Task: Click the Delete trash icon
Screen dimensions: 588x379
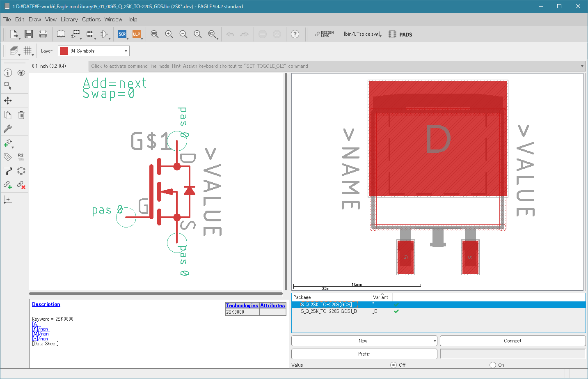Action: coord(21,115)
